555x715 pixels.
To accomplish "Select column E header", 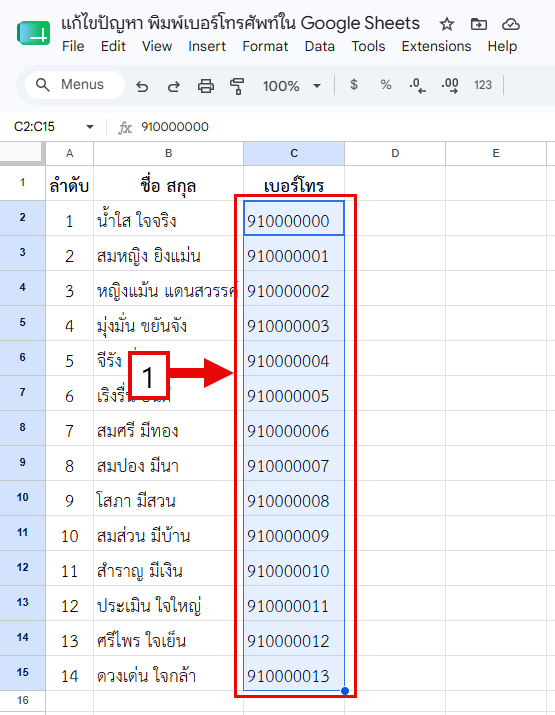I will (x=496, y=153).
